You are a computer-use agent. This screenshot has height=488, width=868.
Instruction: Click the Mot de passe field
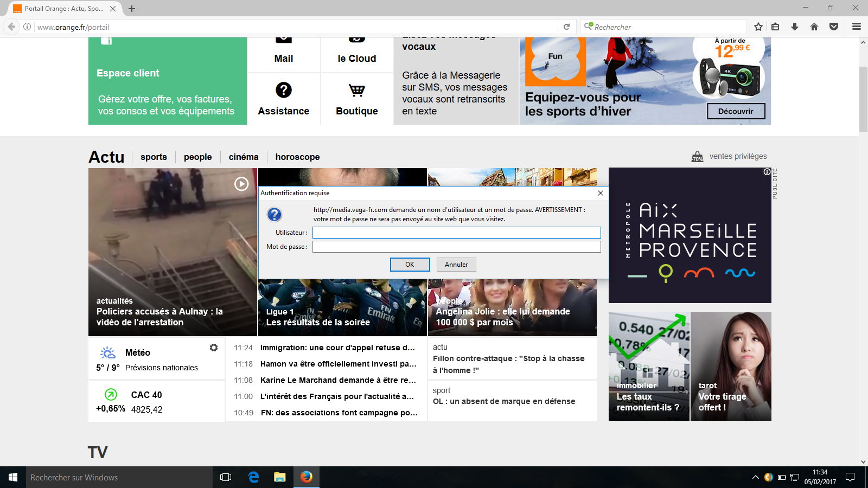coord(456,247)
